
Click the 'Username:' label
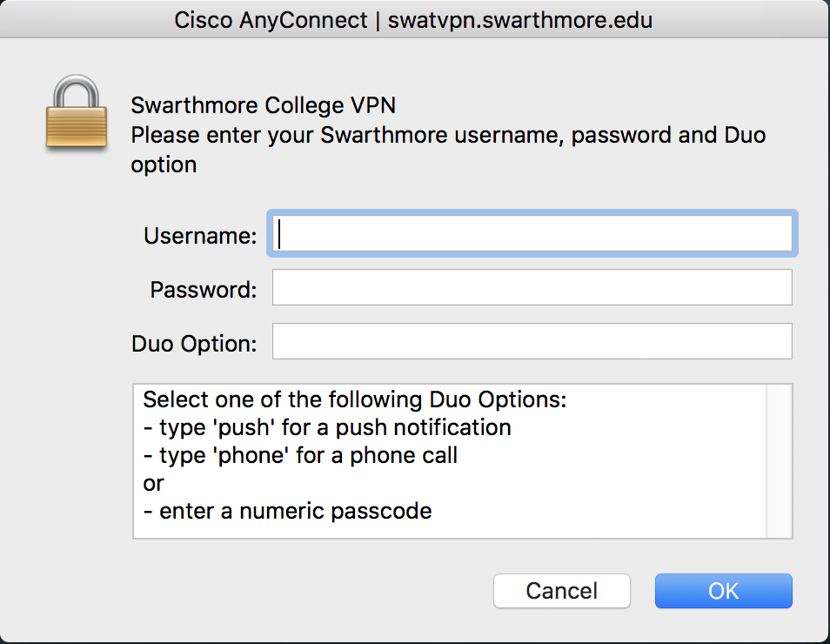click(x=200, y=236)
